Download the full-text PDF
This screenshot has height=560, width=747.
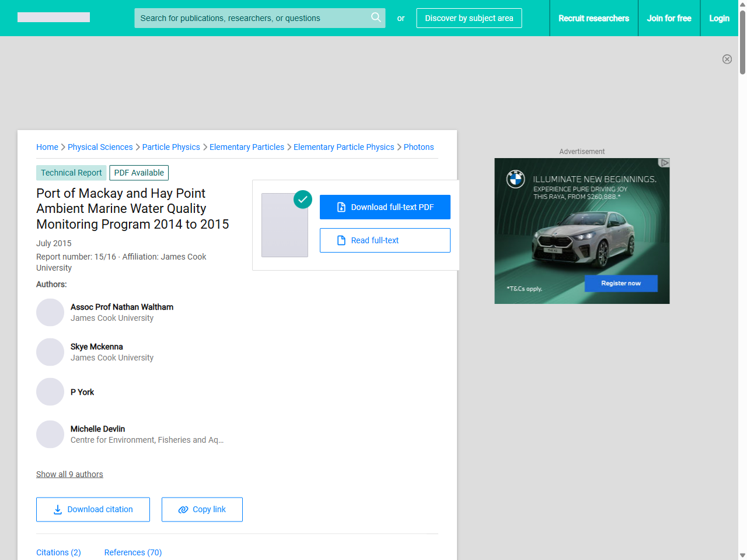click(385, 207)
